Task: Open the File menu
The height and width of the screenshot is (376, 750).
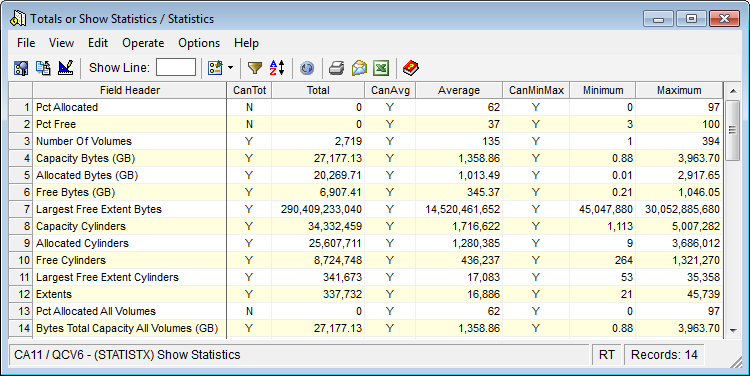Action: (26, 43)
